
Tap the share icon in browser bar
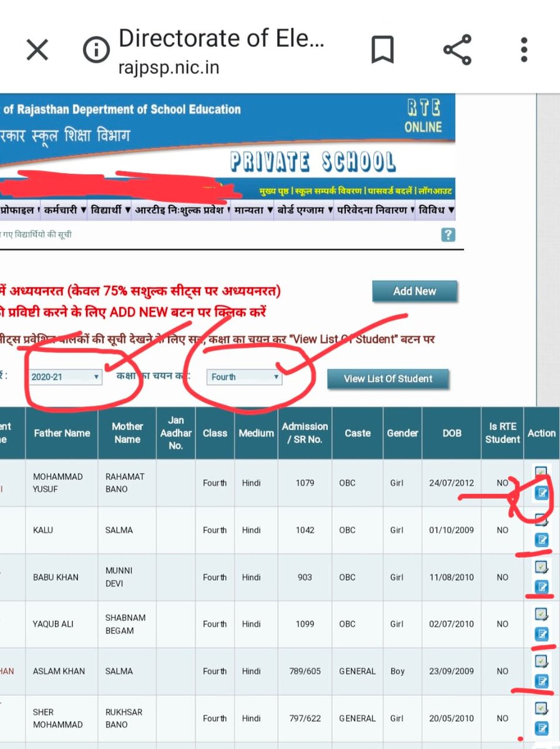pos(457,50)
